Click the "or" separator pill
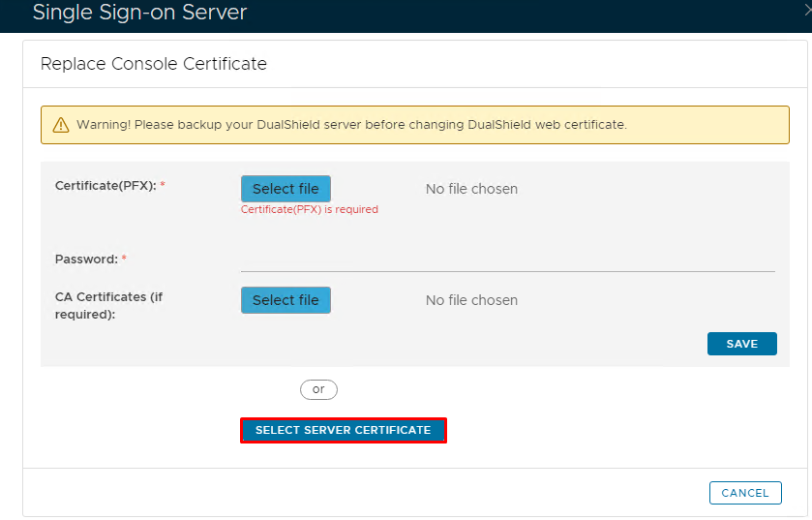812x520 pixels. click(x=318, y=389)
